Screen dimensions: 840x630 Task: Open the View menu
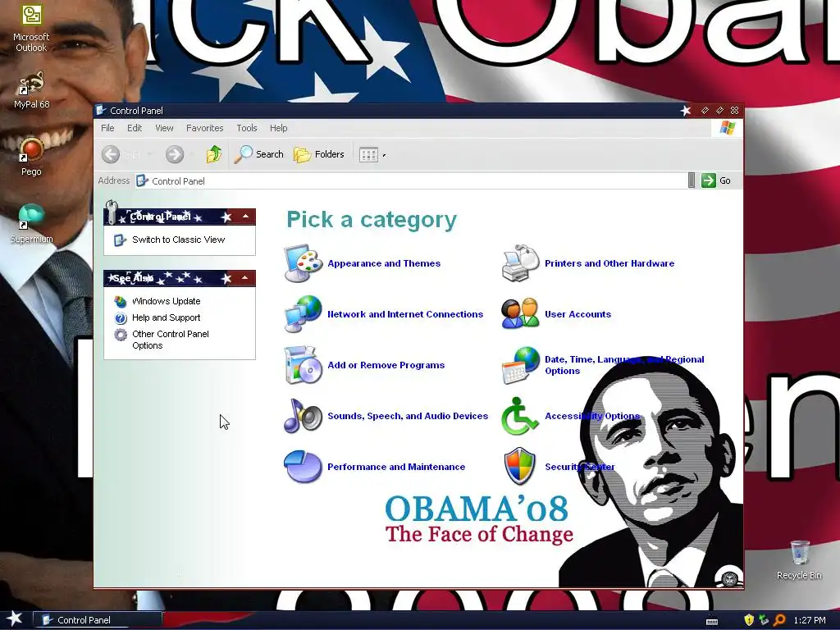click(x=164, y=128)
